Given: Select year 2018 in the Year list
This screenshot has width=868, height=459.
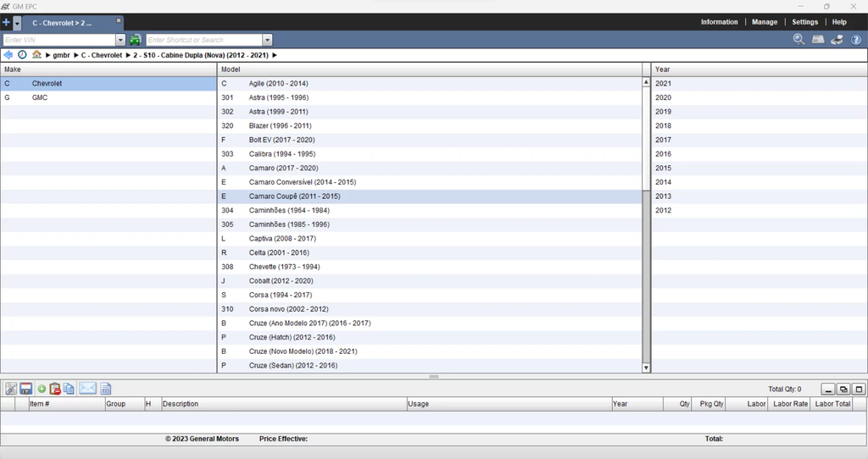Looking at the screenshot, I should pos(663,125).
